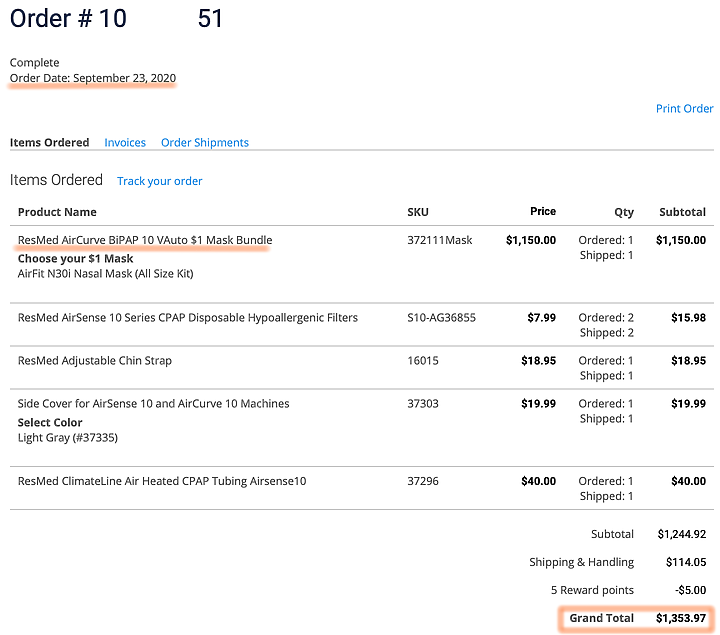Click SKU S10-AG36855
This screenshot has width=720, height=635.
pos(441,318)
